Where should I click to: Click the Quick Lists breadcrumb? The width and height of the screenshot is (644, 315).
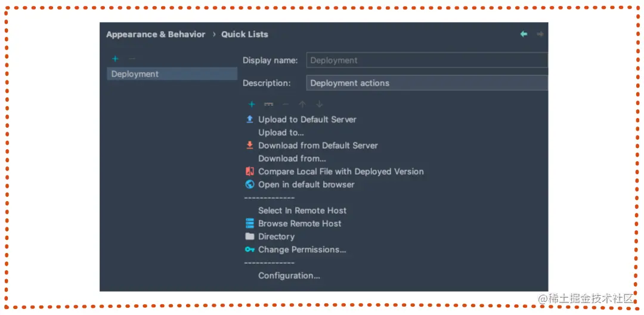pyautogui.click(x=245, y=35)
